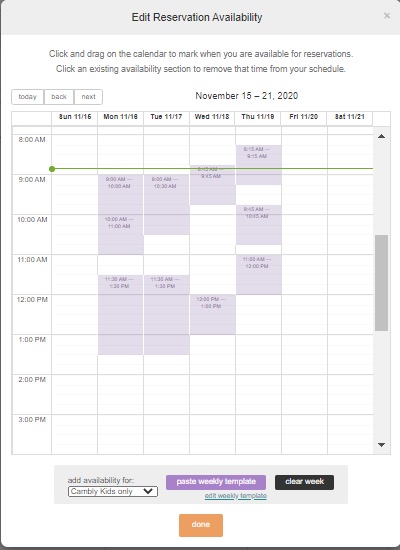
Task: Remove Thursday 11:00 AM – 12:00 PM availability
Action: point(258,274)
